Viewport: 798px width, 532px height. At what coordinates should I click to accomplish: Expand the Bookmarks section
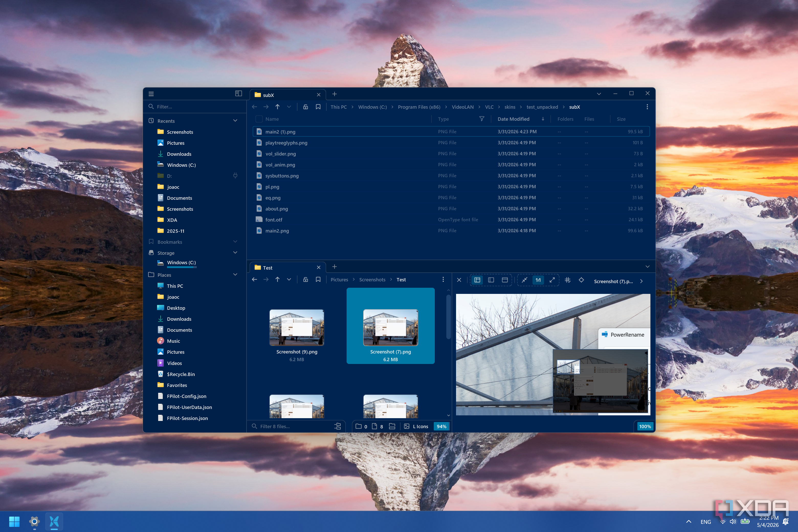[x=235, y=242]
